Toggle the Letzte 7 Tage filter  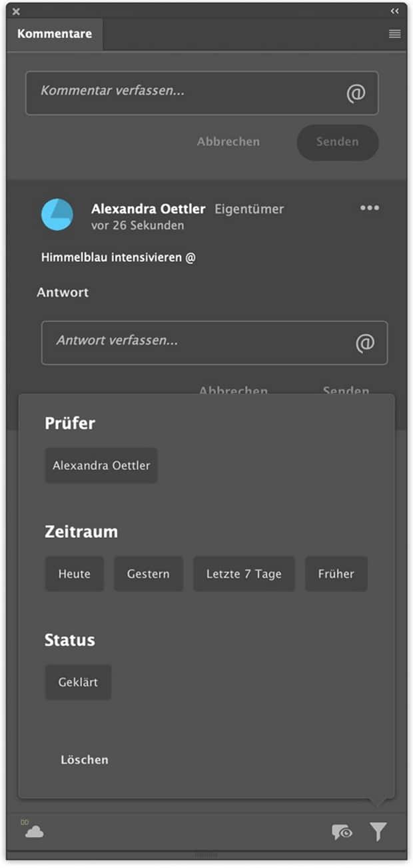pyautogui.click(x=244, y=574)
